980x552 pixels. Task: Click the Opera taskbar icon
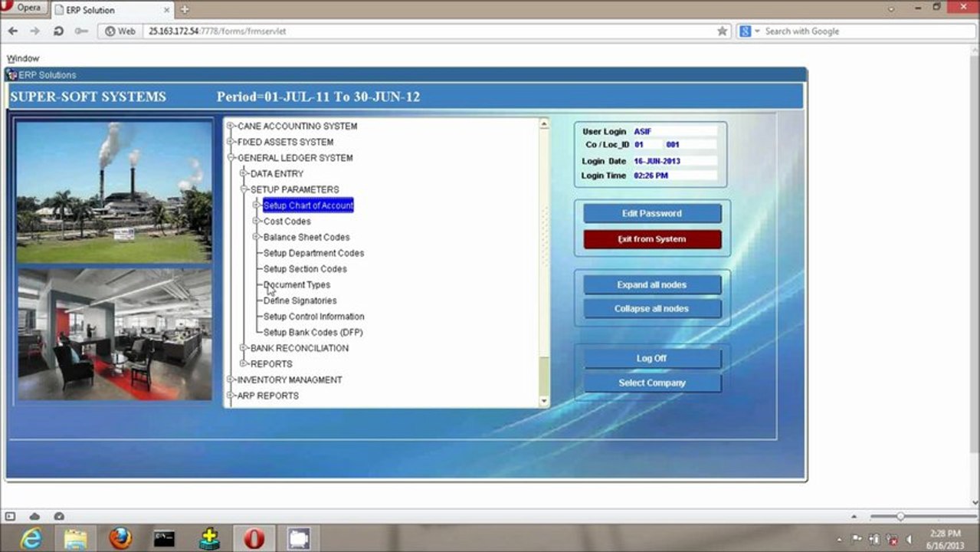[254, 539]
